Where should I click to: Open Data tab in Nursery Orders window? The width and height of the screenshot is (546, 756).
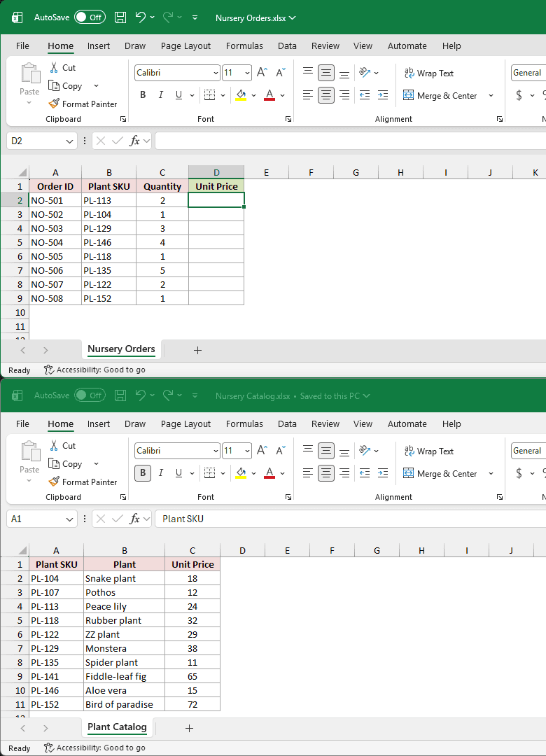(287, 45)
